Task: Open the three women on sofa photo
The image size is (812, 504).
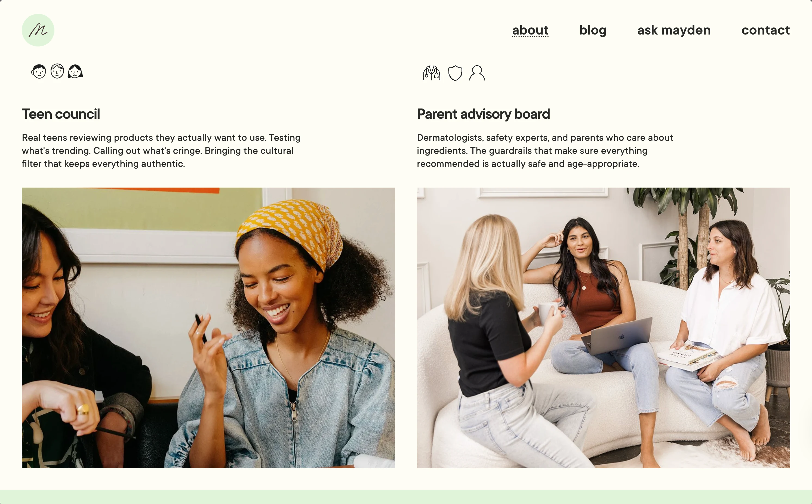Action: pyautogui.click(x=603, y=328)
